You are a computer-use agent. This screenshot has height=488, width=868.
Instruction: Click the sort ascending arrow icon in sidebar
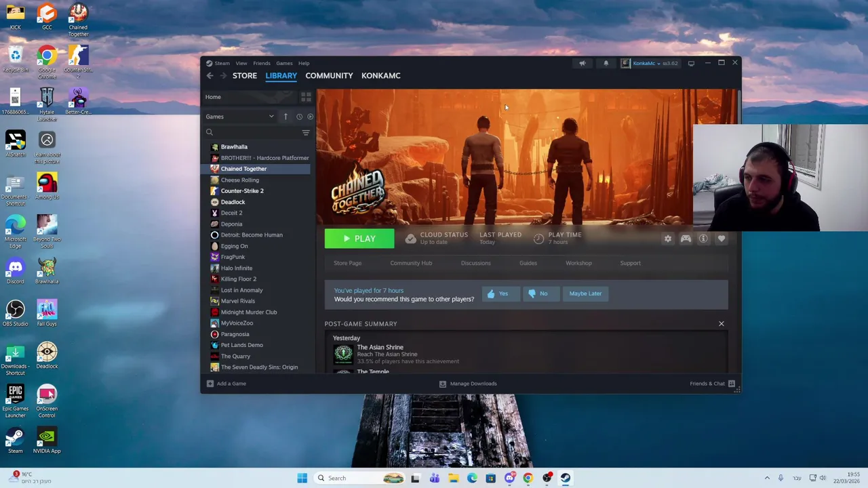click(x=285, y=117)
